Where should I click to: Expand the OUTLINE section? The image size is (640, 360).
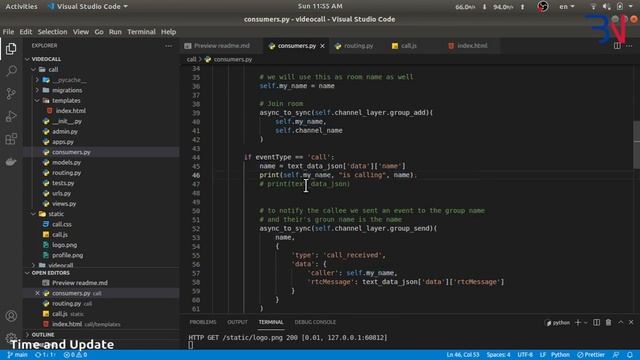pos(27,334)
